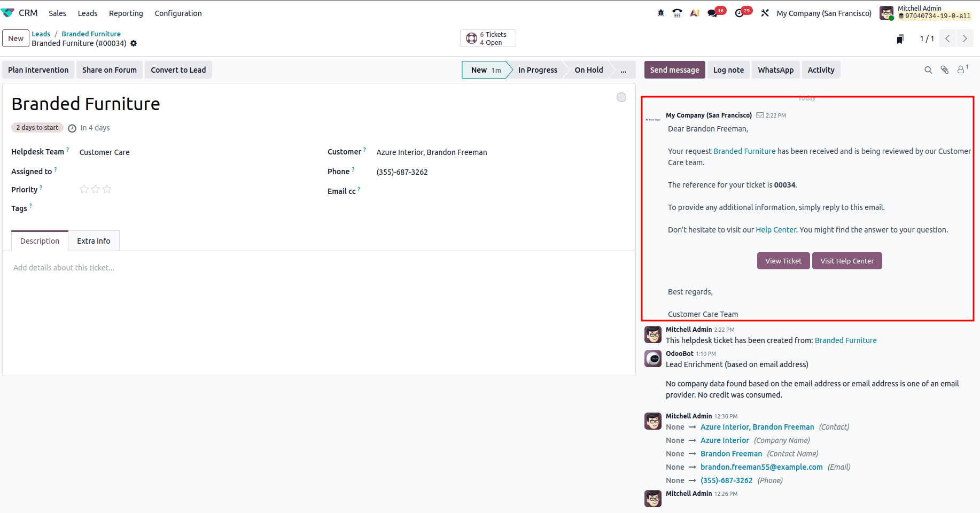
Task: Click the bug report icon in the top bar
Action: 660,12
